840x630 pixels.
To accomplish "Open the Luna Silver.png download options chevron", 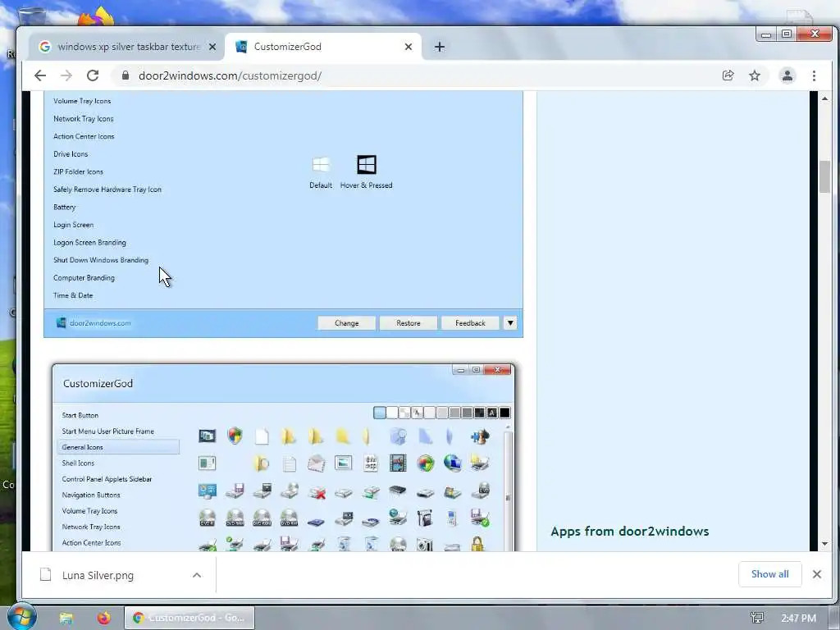I will (197, 575).
